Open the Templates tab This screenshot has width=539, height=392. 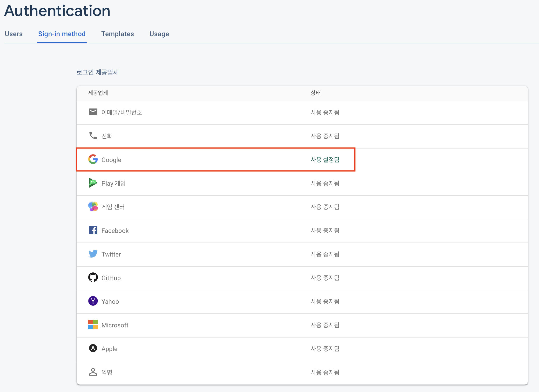click(117, 34)
